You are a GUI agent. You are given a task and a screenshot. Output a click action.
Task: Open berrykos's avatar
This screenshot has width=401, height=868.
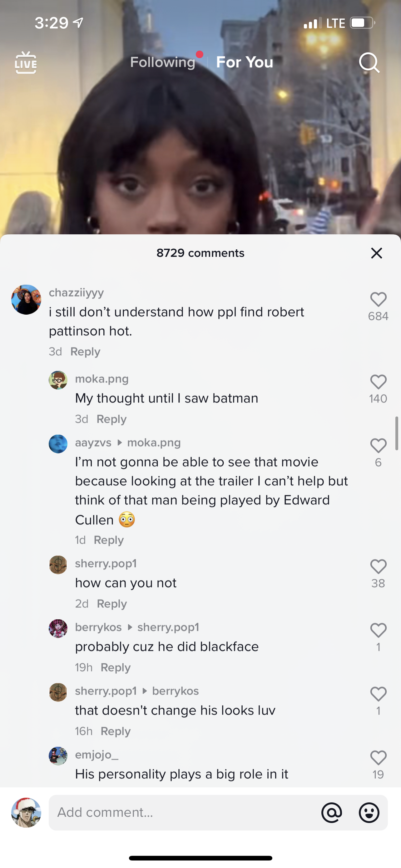tap(58, 628)
